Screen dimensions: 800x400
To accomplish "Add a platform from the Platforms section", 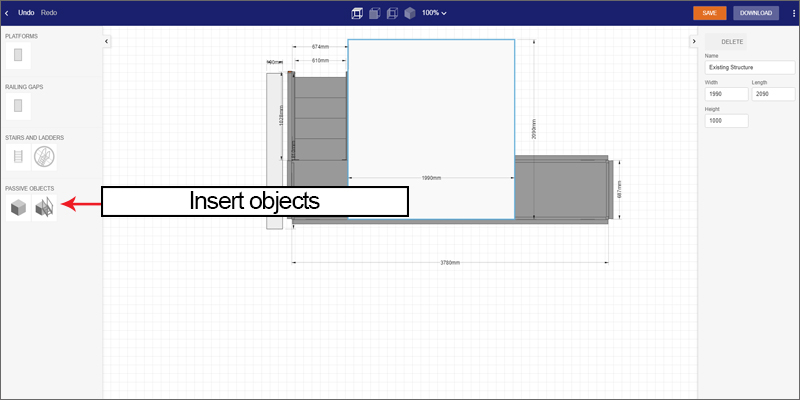I will pos(18,54).
